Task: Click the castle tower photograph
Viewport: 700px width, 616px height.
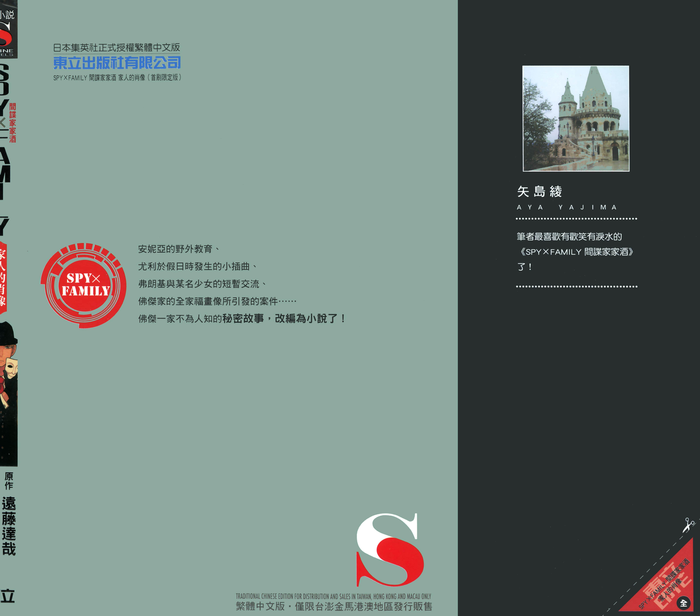Action: point(576,118)
